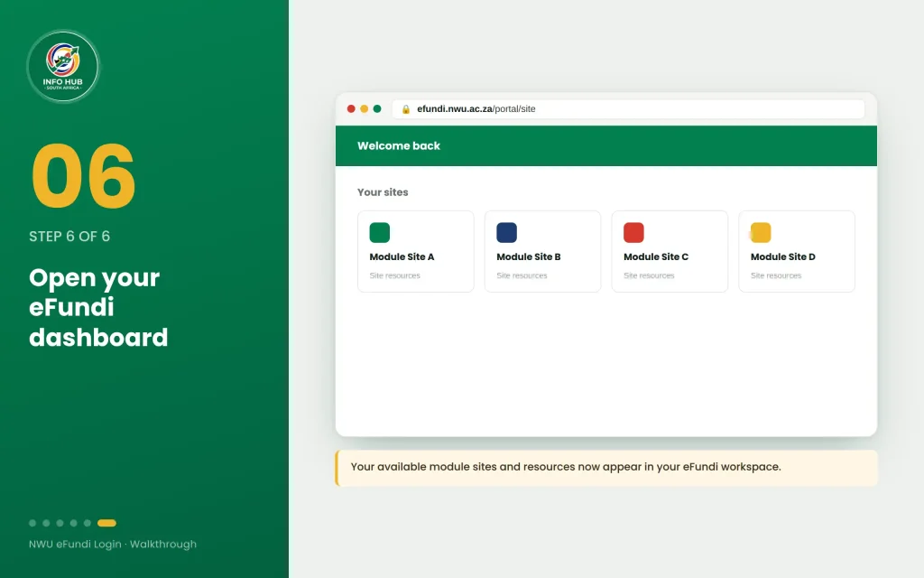Screen dimensions: 924x578
Task: Click Site resources under Module Site A
Action: pyautogui.click(x=395, y=275)
